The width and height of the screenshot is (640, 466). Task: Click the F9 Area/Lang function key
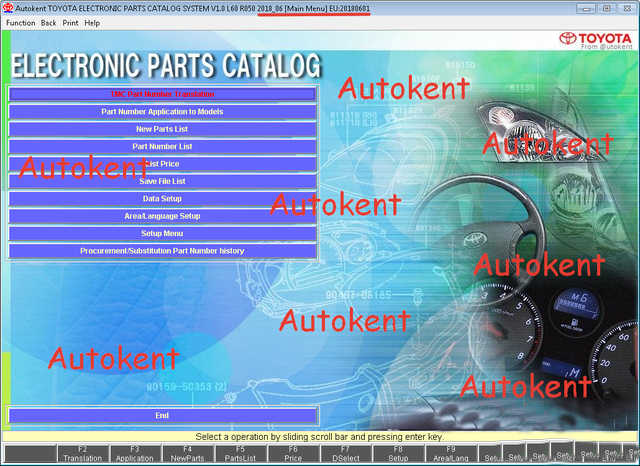click(x=451, y=454)
